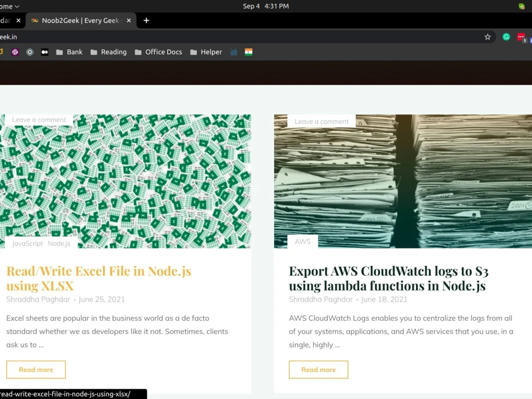Open Export AWS CloudWatch logs to S3 title
Screen dimensions: 532x399
pos(388,278)
